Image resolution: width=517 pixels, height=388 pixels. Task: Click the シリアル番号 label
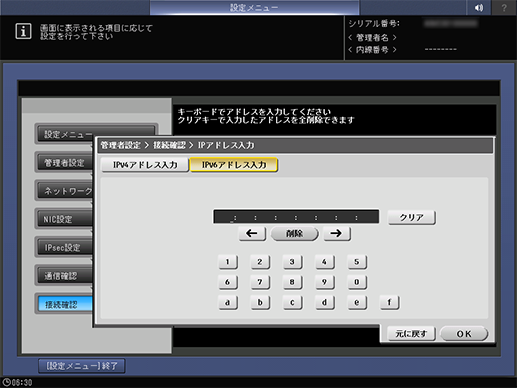click(374, 24)
